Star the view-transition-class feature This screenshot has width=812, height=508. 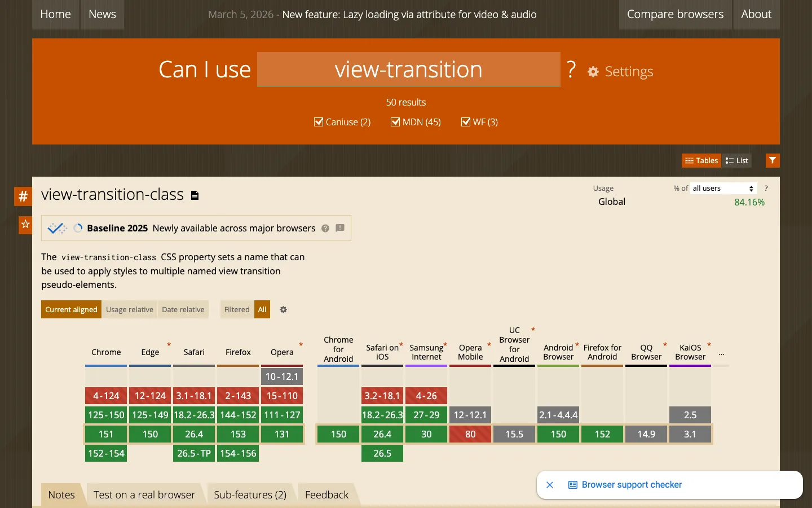(25, 225)
